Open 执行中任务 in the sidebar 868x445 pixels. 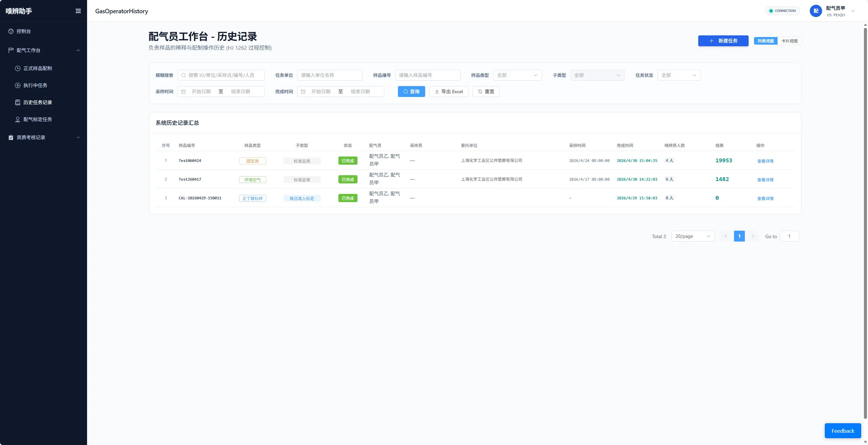(x=44, y=85)
